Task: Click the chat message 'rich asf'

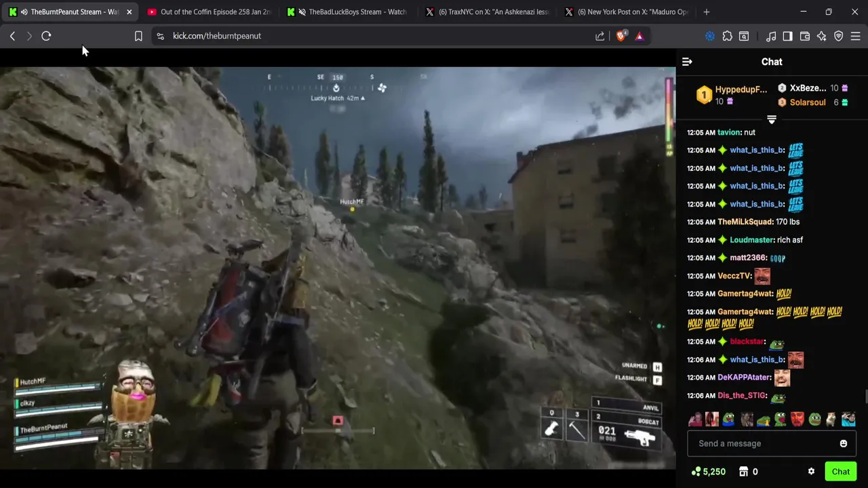Action: click(790, 240)
